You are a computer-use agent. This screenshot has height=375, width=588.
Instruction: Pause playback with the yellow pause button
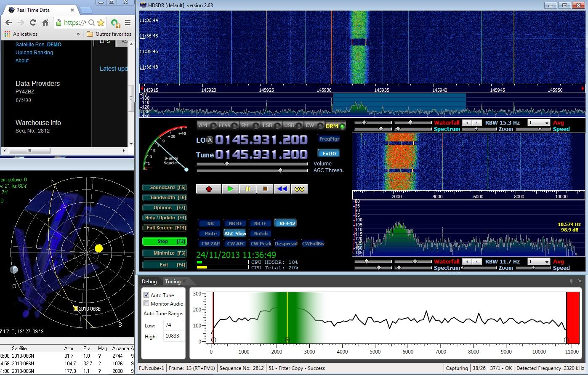tap(247, 189)
